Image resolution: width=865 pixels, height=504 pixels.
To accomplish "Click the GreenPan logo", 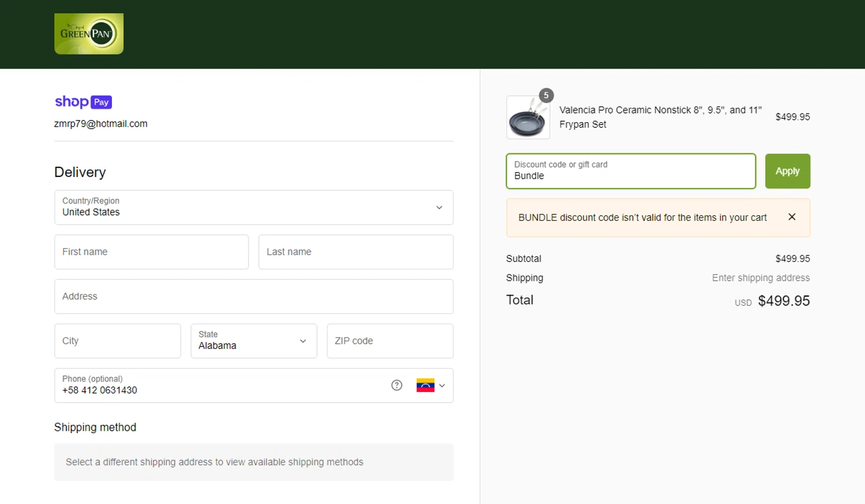I will pyautogui.click(x=89, y=34).
